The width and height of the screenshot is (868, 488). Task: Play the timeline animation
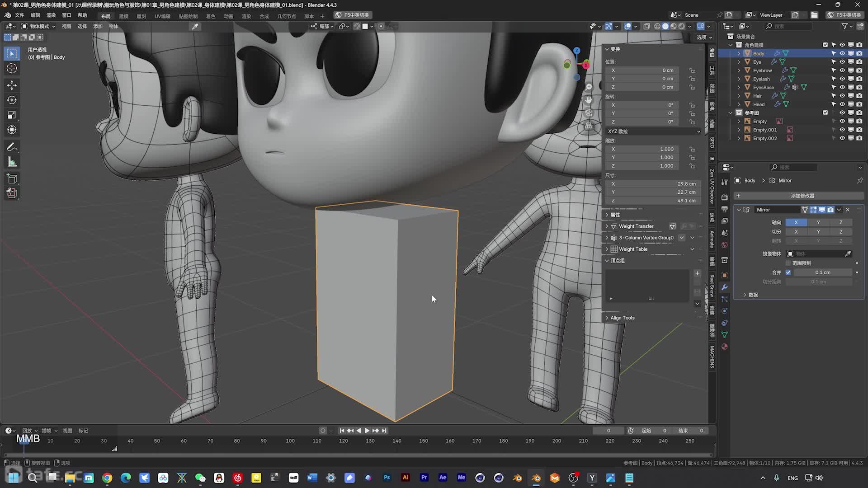[x=367, y=431]
